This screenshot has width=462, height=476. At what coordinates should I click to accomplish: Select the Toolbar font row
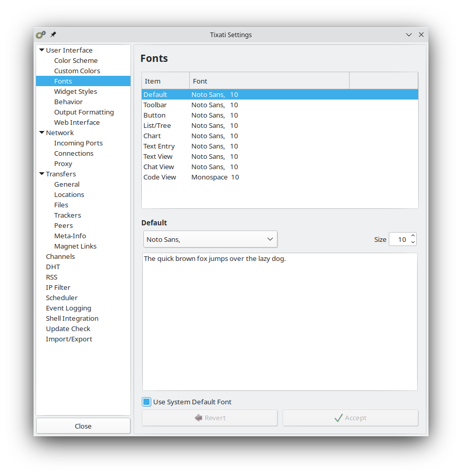tap(280, 105)
